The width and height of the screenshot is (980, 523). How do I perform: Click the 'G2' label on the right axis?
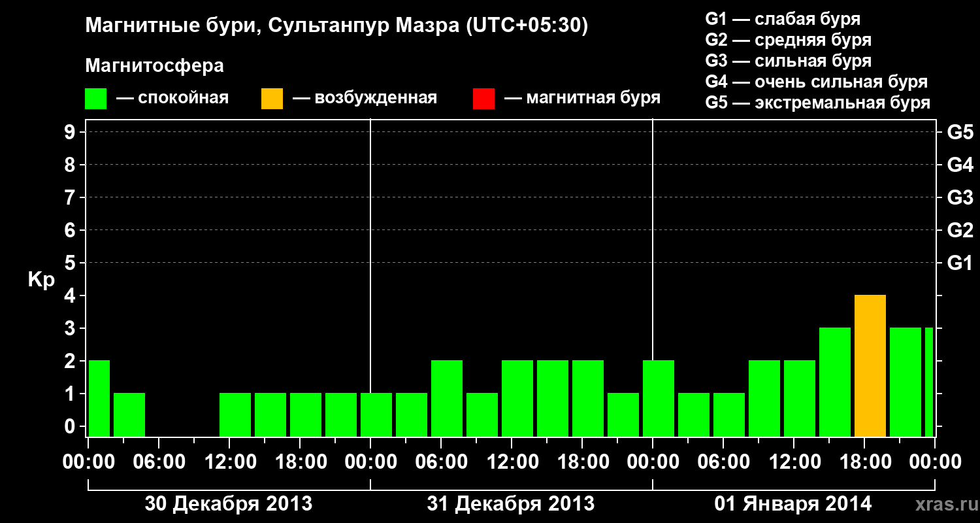tap(960, 230)
